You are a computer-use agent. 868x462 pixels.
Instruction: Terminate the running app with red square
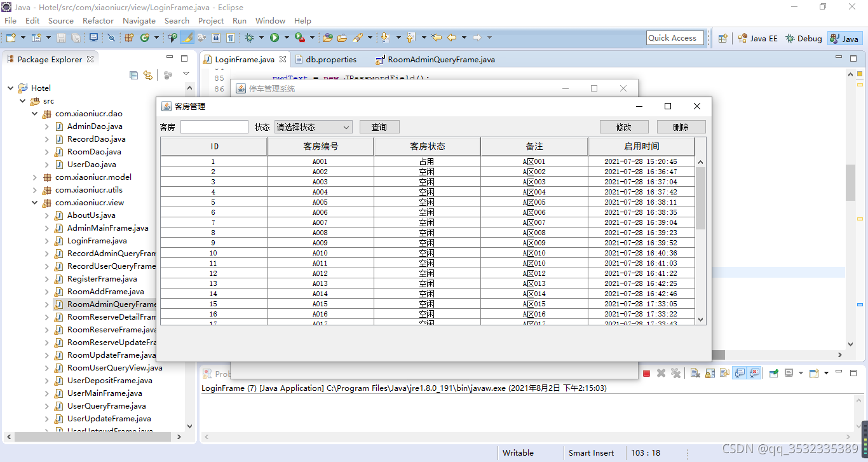(646, 373)
